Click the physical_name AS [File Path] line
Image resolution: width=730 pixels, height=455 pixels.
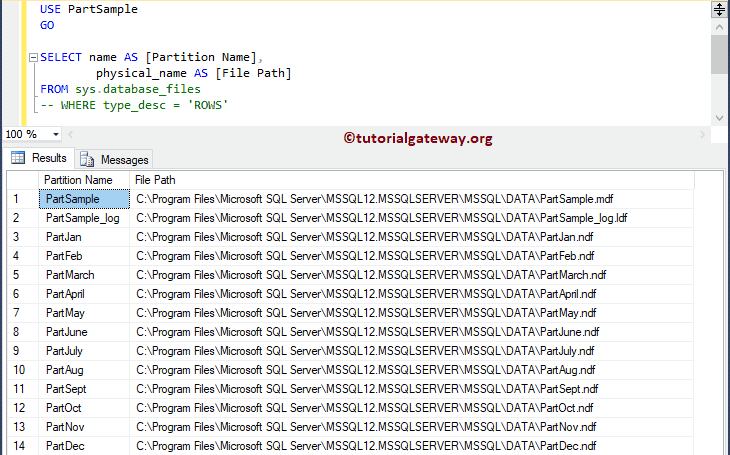point(194,74)
